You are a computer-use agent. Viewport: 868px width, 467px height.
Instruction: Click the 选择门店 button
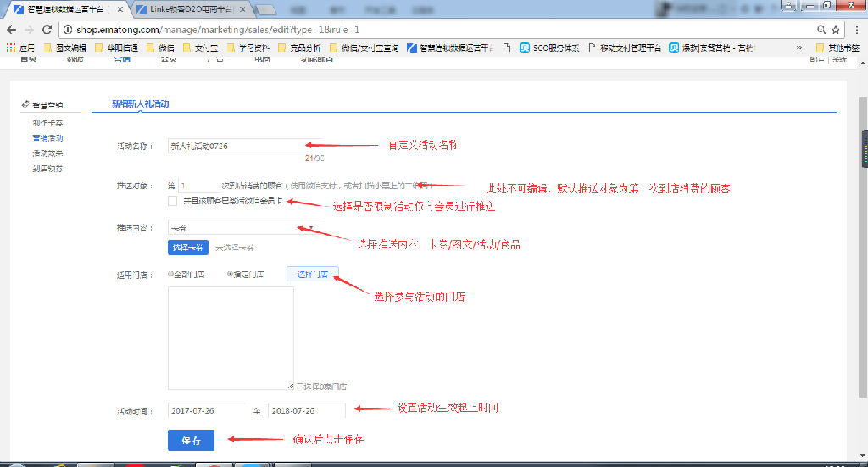click(x=312, y=274)
